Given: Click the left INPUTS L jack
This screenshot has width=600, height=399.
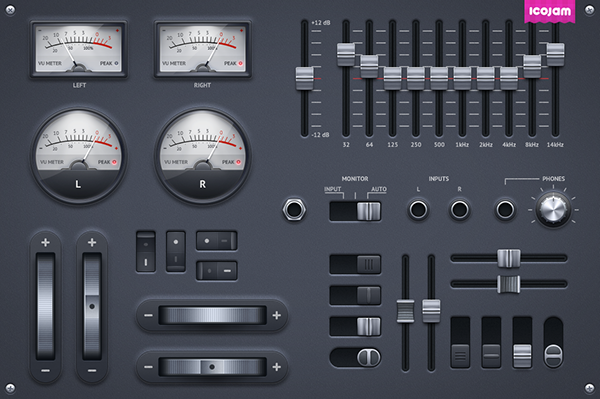Looking at the screenshot, I should (418, 209).
